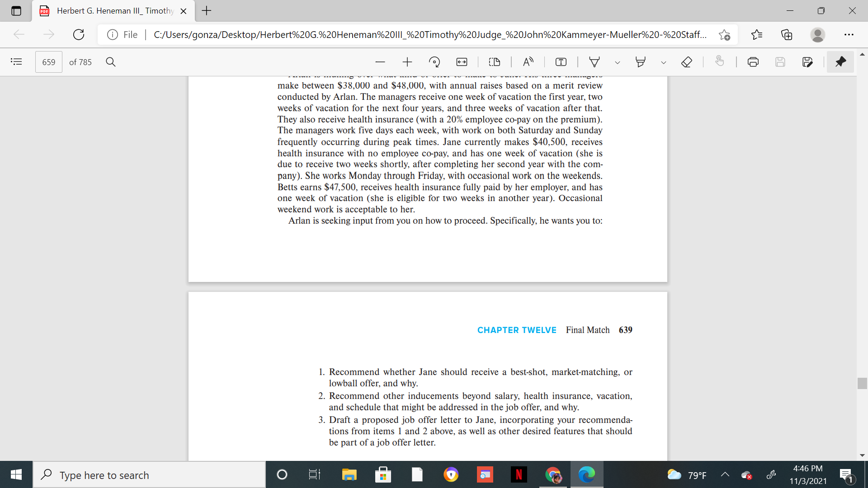
Task: Open Cortana from the taskbar
Action: 282,475
